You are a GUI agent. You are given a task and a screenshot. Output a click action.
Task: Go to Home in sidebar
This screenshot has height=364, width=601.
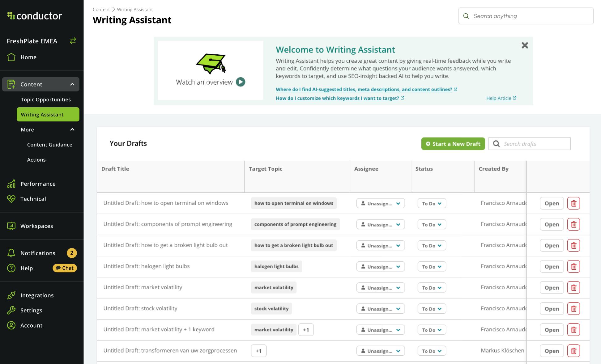click(x=28, y=57)
